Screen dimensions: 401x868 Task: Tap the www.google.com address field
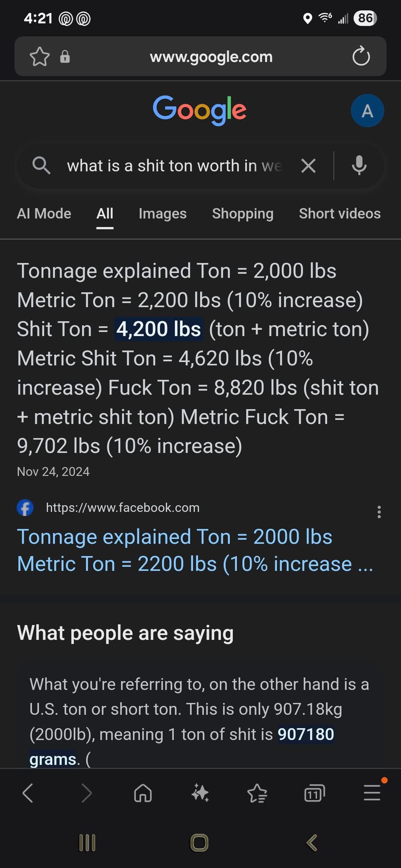coord(211,56)
